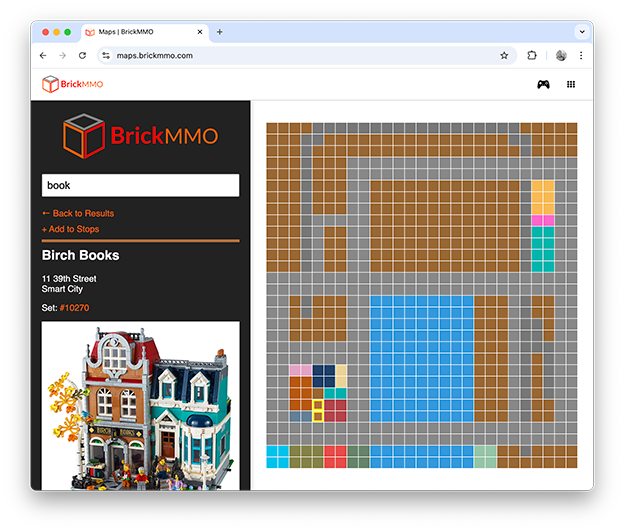The width and height of the screenshot is (624, 531).
Task: Open the Chrome profile avatar
Action: pos(561,55)
